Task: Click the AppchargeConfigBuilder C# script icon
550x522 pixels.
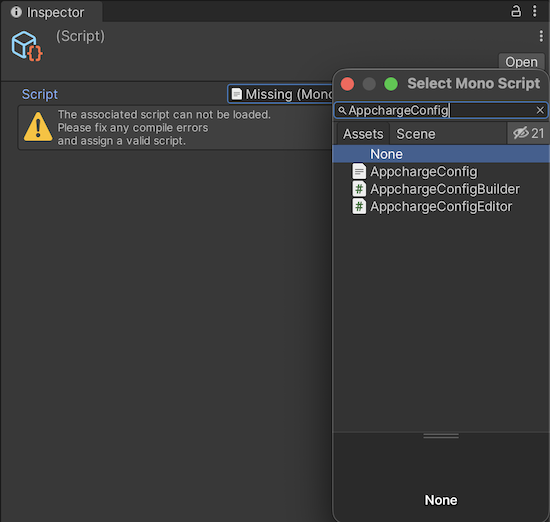Action: tap(359, 189)
